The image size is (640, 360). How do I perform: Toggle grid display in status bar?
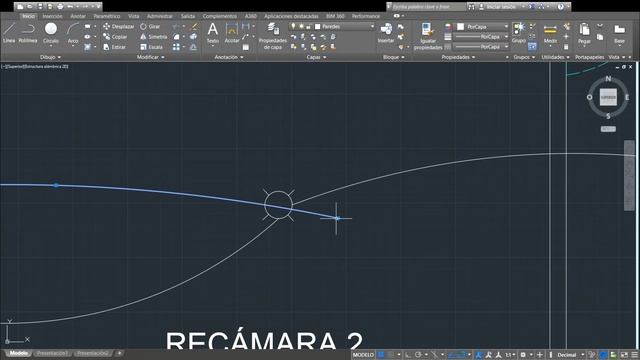coord(381,355)
